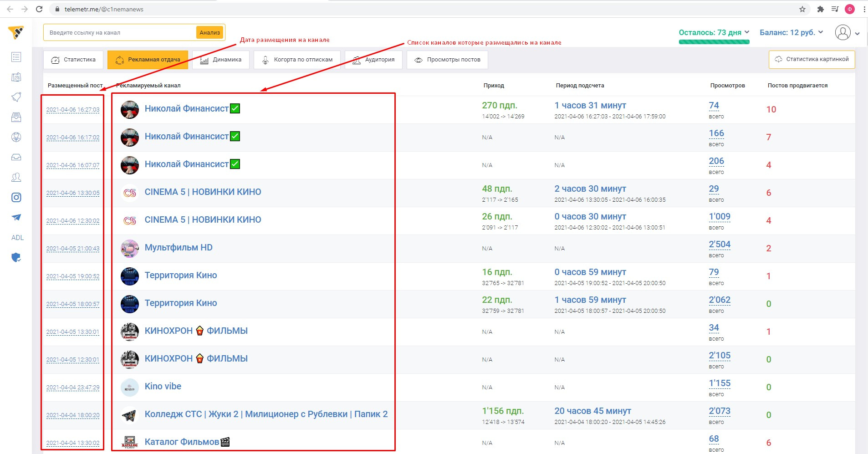Go forward in the browser
This screenshot has width=868, height=454.
(25, 9)
